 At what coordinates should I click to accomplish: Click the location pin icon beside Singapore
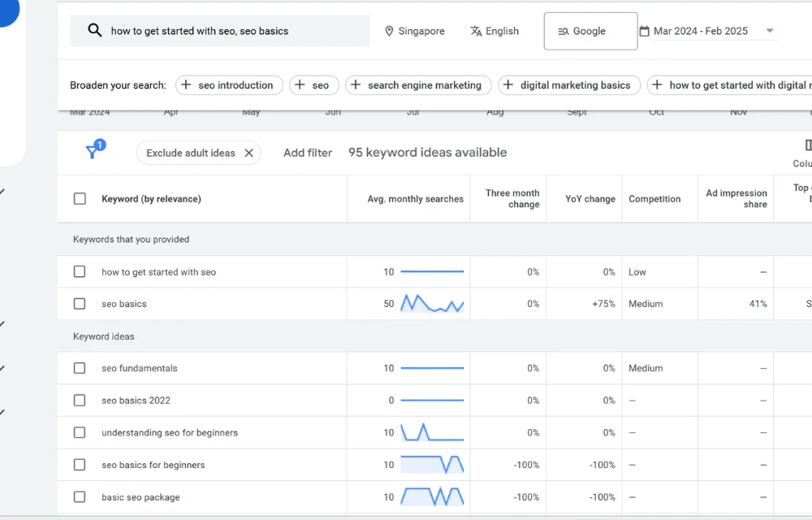point(391,31)
